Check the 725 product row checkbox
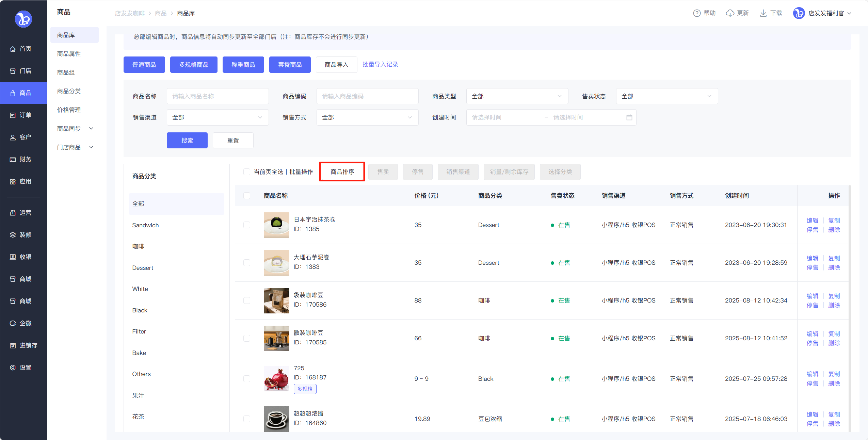This screenshot has height=440, width=868. tap(247, 379)
